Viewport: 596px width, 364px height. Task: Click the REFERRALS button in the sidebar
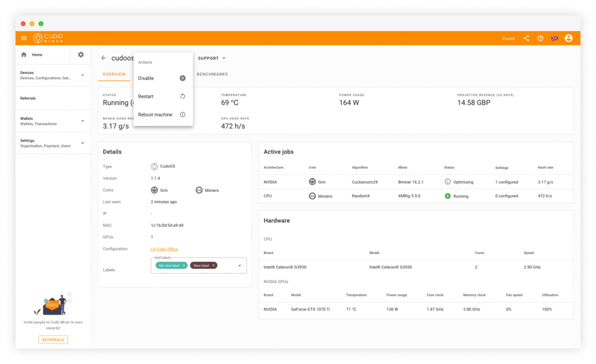point(53,339)
